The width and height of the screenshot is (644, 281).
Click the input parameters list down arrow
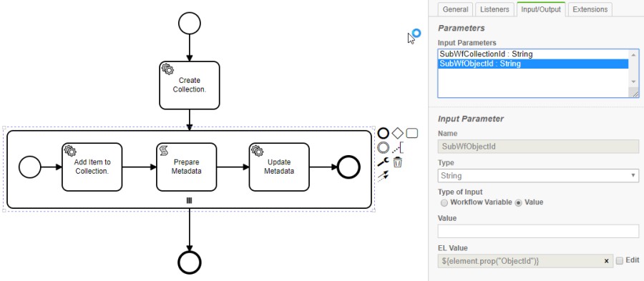(x=633, y=82)
